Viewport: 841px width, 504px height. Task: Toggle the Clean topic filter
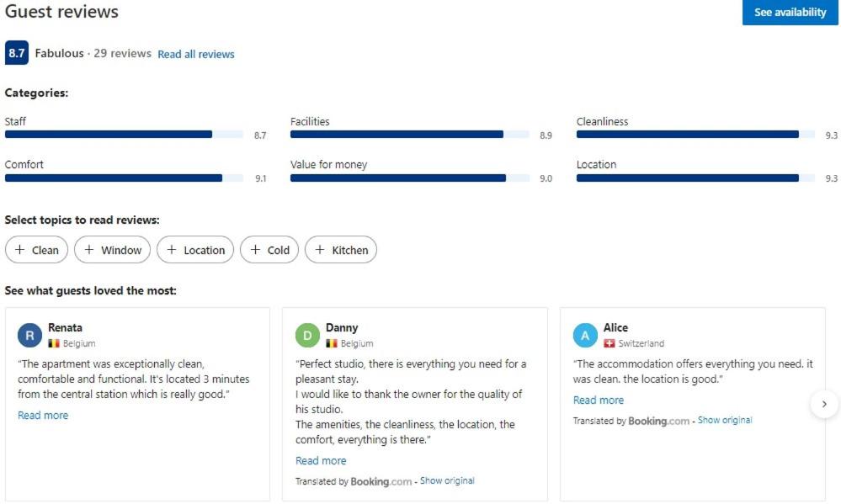click(x=36, y=250)
